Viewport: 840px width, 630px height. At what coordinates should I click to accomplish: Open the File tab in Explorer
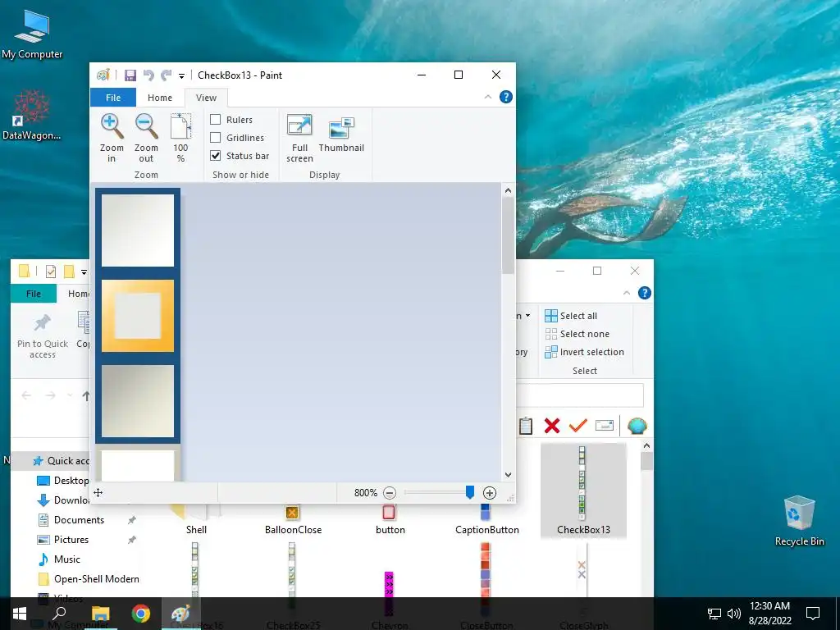point(33,294)
